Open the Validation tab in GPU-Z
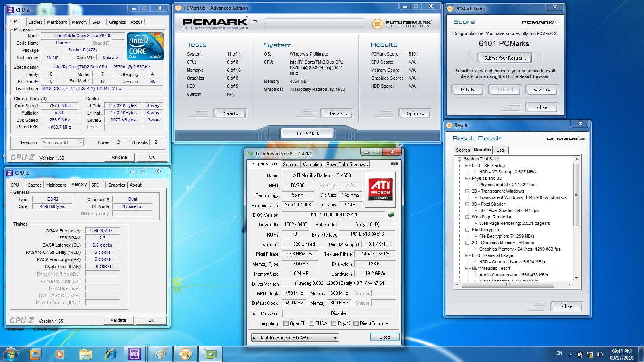The width and height of the screenshot is (644, 362). (312, 165)
